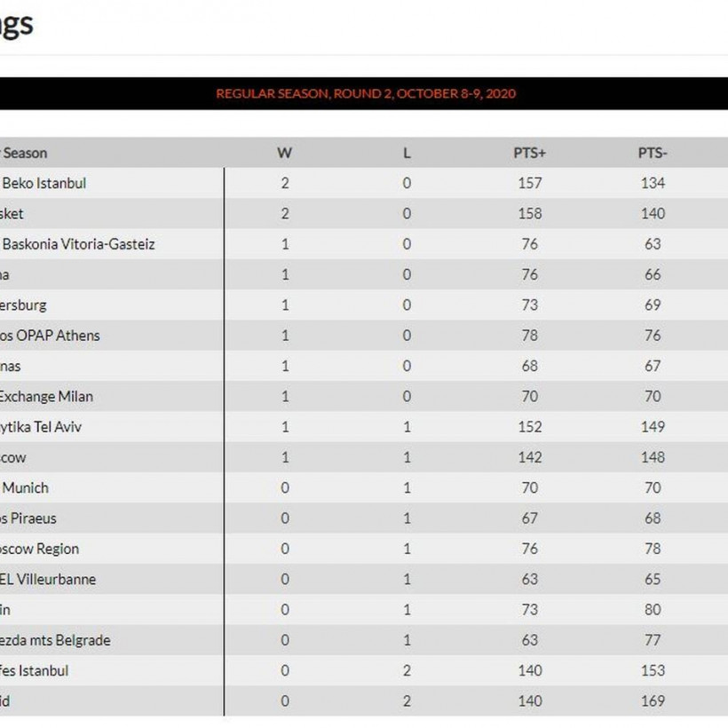
Task: Open the Efes Istanbul team link
Action: pyautogui.click(x=34, y=670)
